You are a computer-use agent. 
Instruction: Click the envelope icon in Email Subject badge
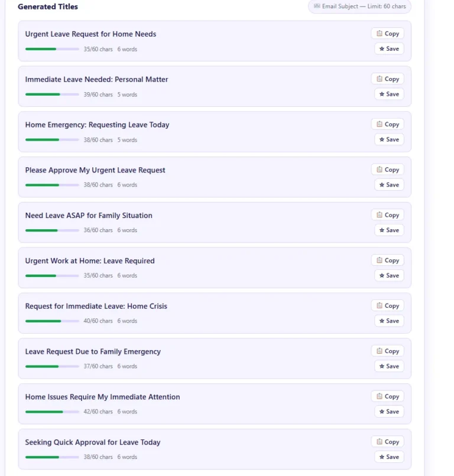317,6
